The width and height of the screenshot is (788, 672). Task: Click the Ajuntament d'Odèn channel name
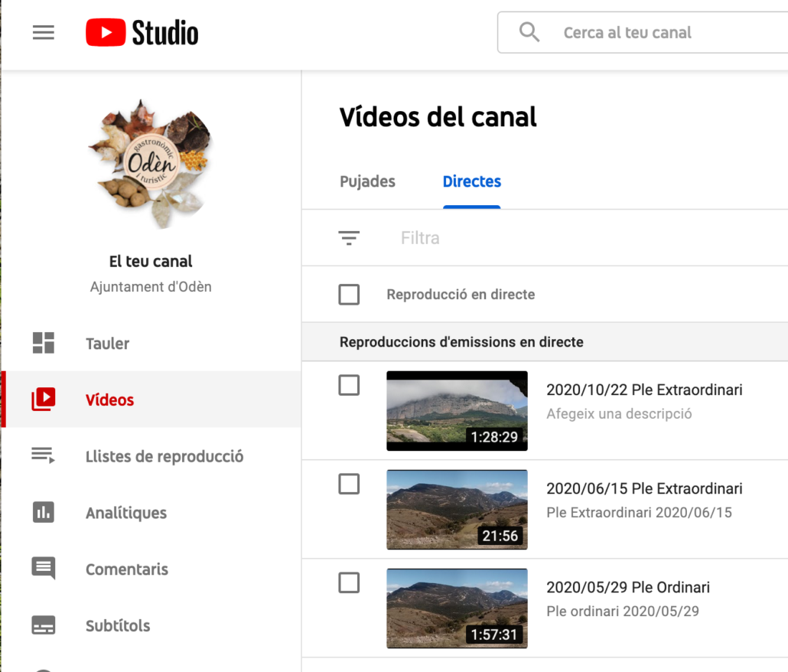[x=151, y=286]
